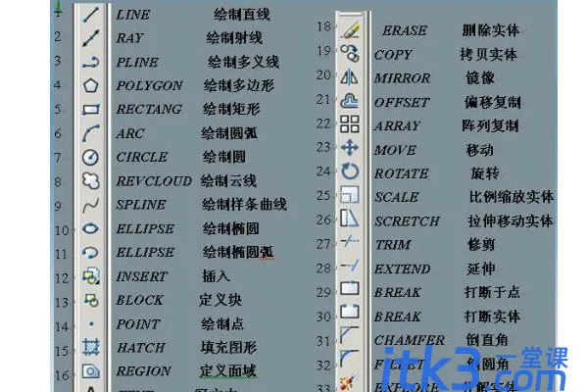
Task: Pick the Fillet tool icon in row 32
Action: point(350,359)
